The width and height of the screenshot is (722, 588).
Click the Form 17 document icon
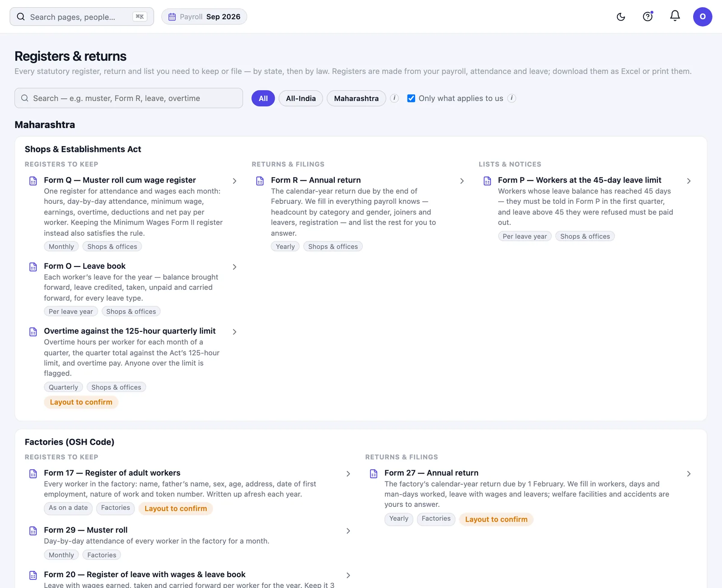click(x=33, y=473)
